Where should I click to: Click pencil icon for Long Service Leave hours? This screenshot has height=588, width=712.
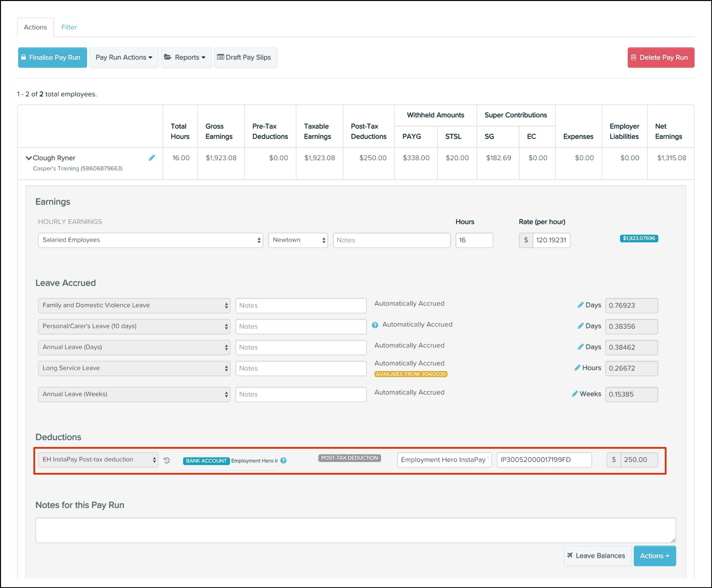coord(577,368)
